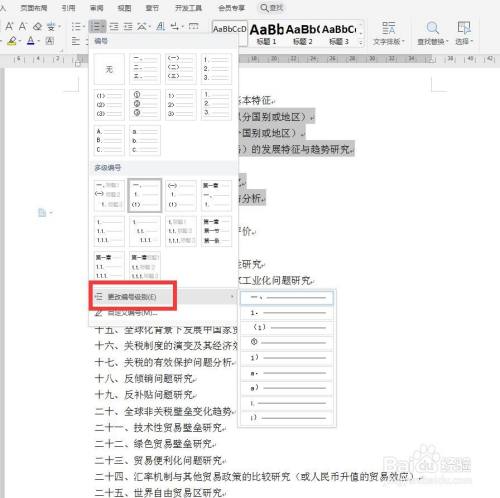Apply the 标题 2 heading style
Image resolution: width=500 pixels, height=498 pixels.
302,33
